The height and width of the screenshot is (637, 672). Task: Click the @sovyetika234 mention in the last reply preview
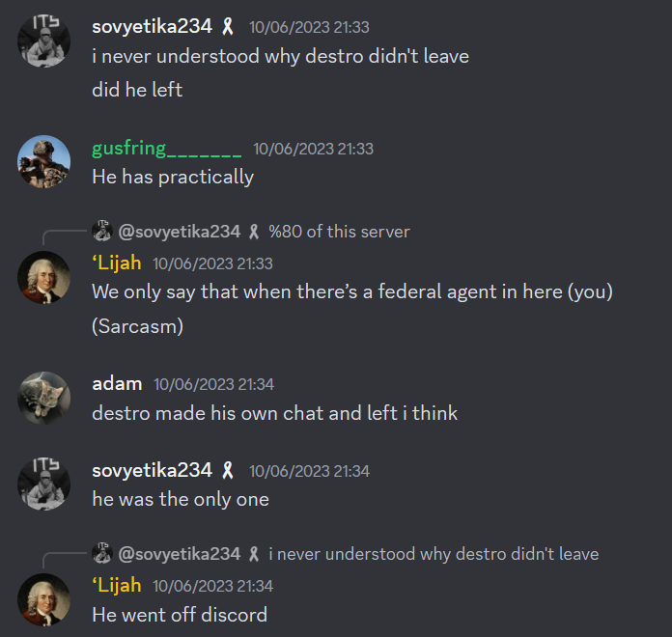180,554
